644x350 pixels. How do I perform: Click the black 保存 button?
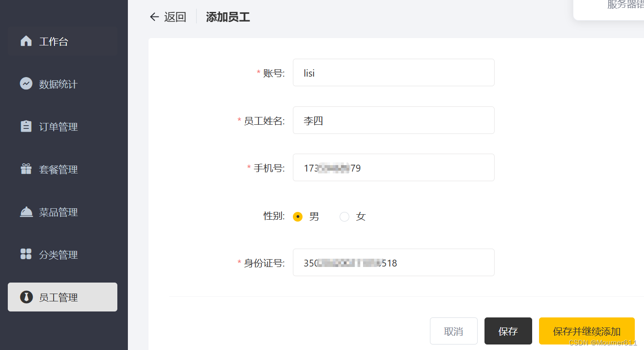pyautogui.click(x=508, y=331)
